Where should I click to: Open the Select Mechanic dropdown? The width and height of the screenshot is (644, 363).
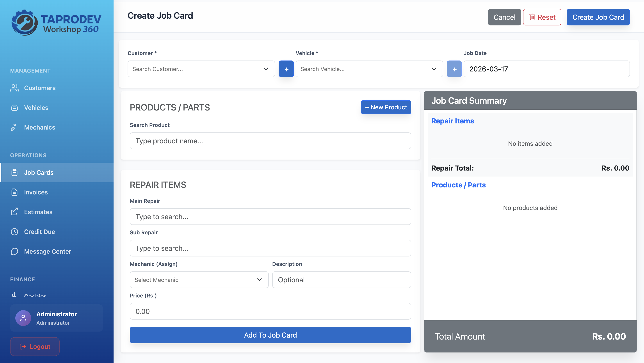[199, 279]
